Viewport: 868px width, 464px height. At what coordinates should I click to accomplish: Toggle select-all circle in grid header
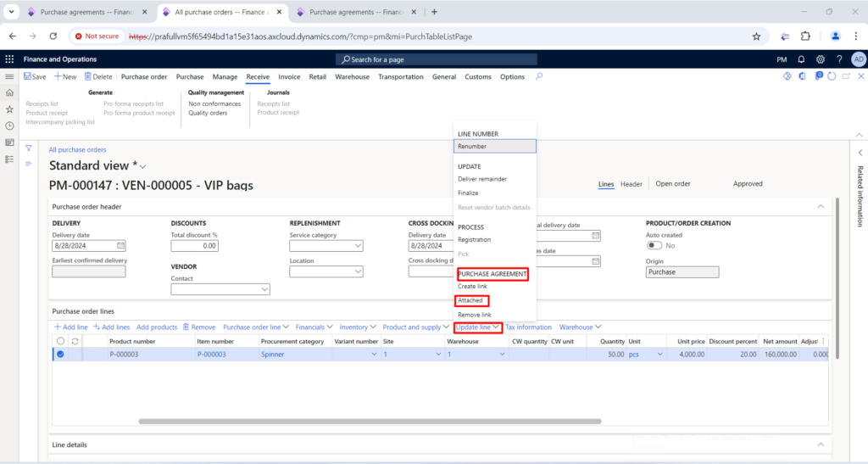click(x=60, y=341)
